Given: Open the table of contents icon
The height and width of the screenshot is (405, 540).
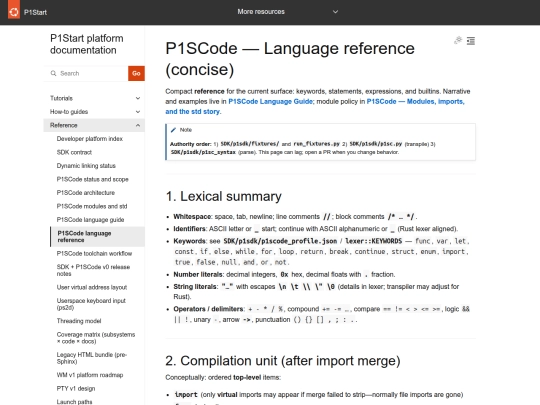Looking at the screenshot, I should pos(471,41).
